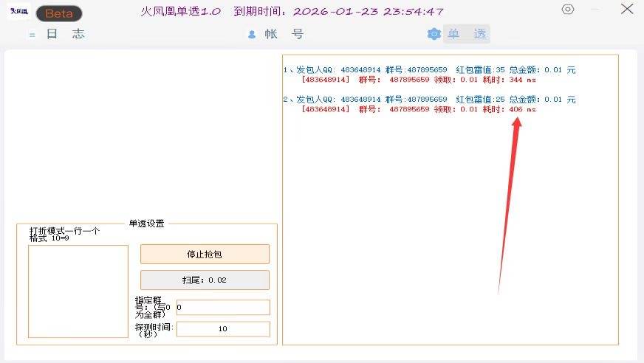
Task: Click the 单透 gear icon
Action: tap(434, 34)
